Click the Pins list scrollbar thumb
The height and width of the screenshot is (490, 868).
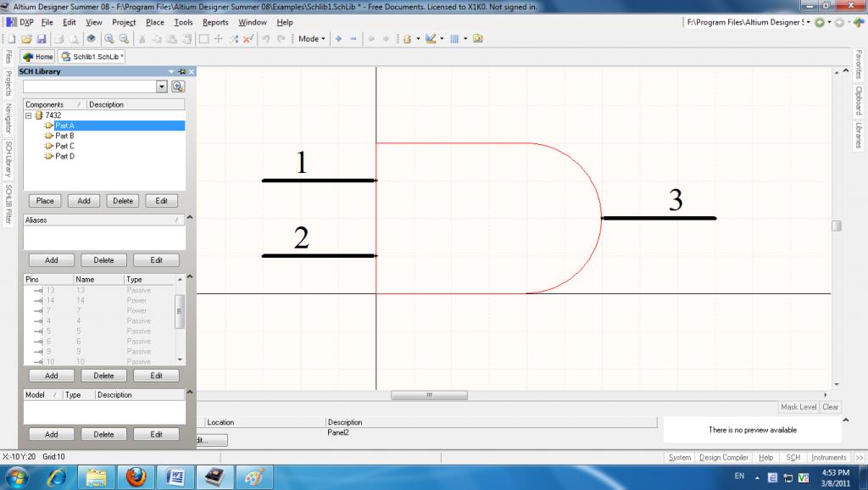click(x=179, y=311)
